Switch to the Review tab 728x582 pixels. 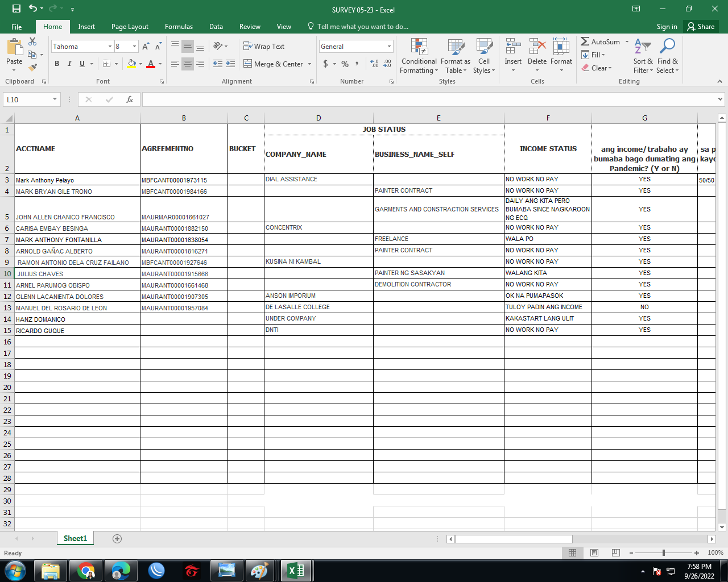pyautogui.click(x=250, y=27)
